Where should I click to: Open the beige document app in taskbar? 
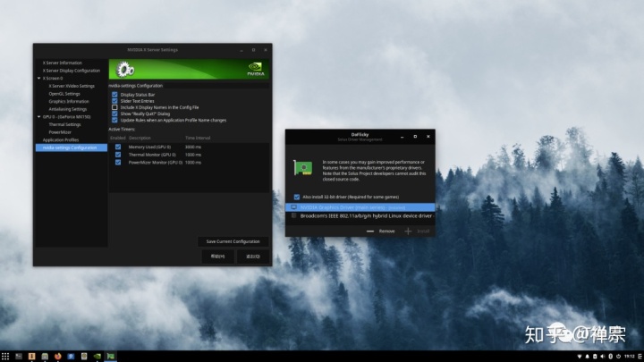pyautogui.click(x=84, y=357)
